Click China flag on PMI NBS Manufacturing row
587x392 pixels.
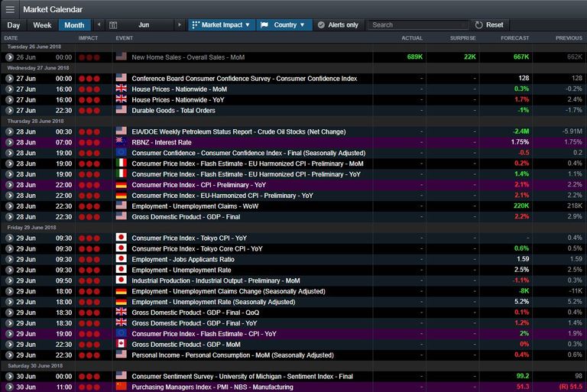[x=121, y=387]
